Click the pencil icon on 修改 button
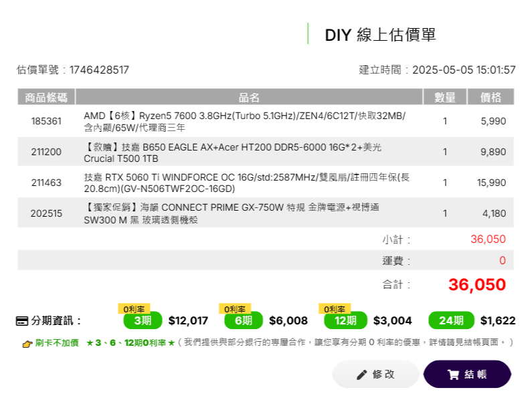Screen dimensions: 532x404 [x=361, y=375]
